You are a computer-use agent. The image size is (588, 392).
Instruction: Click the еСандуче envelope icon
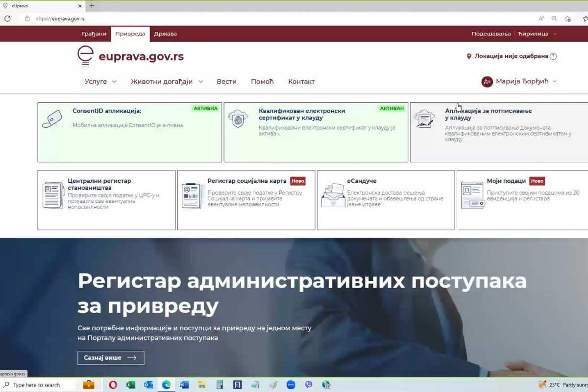pyautogui.click(x=333, y=195)
